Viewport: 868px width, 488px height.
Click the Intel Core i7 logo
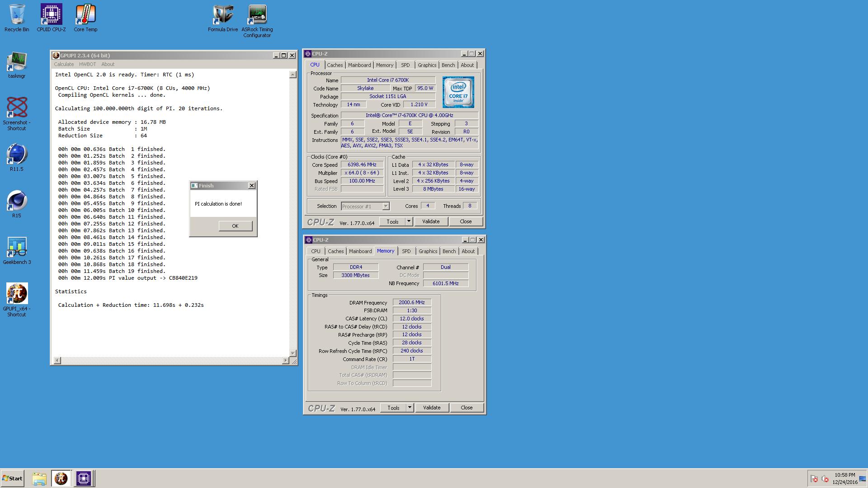(x=458, y=92)
